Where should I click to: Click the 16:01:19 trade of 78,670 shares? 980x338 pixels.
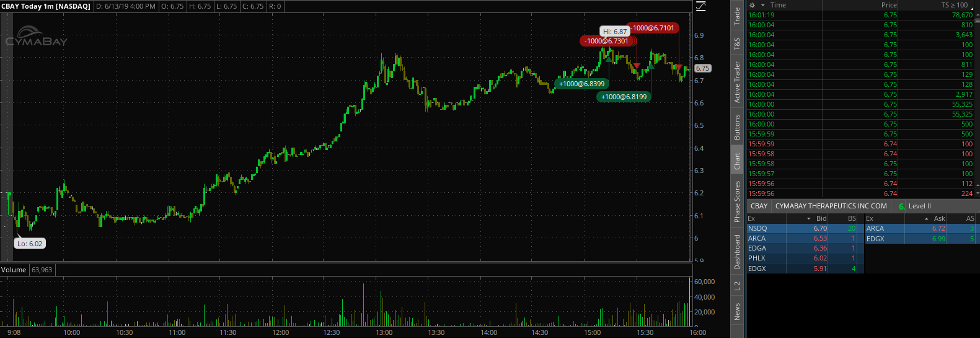pyautogui.click(x=860, y=15)
